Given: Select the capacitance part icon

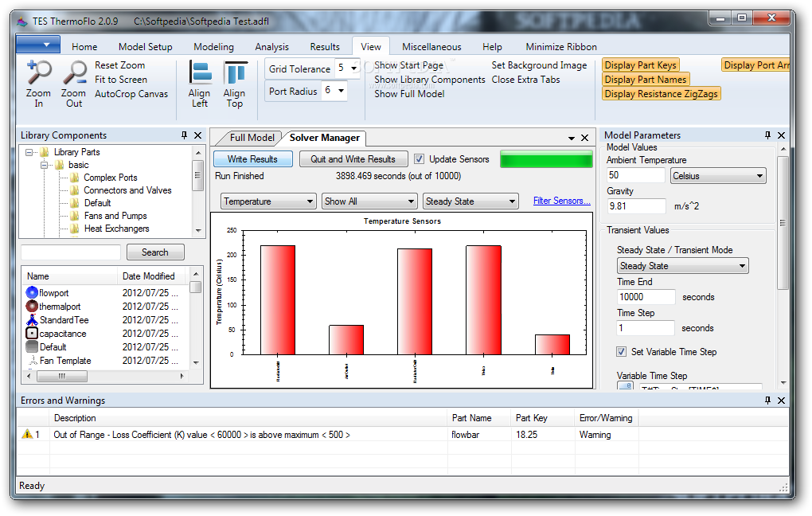Looking at the screenshot, I should [32, 333].
